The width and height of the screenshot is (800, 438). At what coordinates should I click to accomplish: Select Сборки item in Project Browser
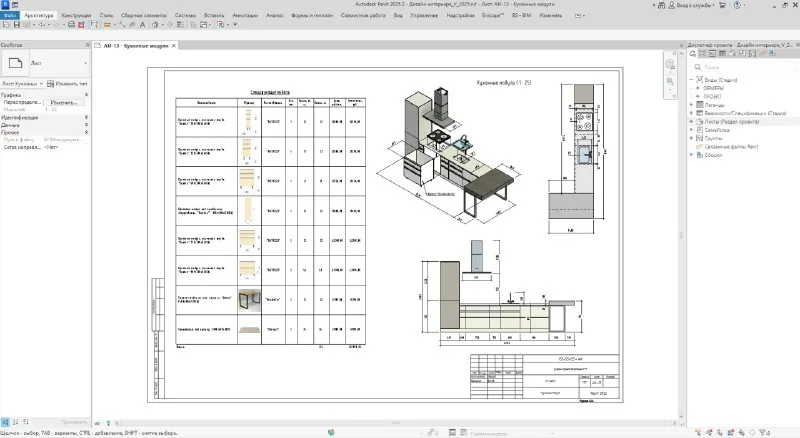click(x=713, y=155)
